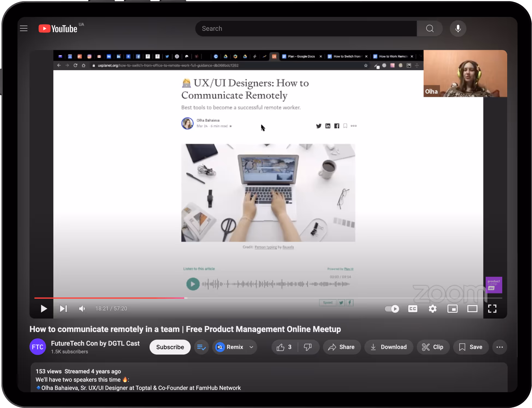Share the video
The width and height of the screenshot is (532, 408).
(341, 347)
